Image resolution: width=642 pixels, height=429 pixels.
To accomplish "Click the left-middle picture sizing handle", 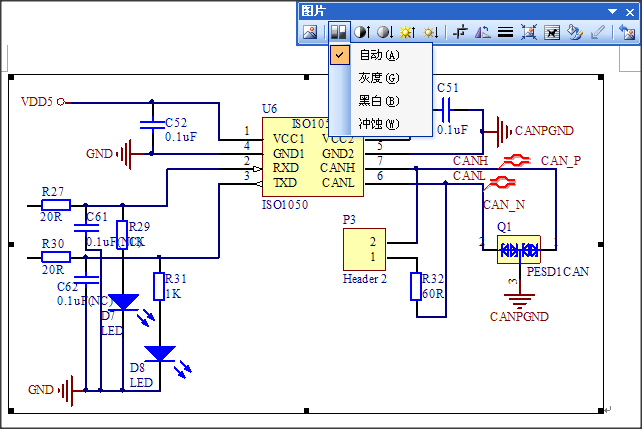I will [11, 244].
